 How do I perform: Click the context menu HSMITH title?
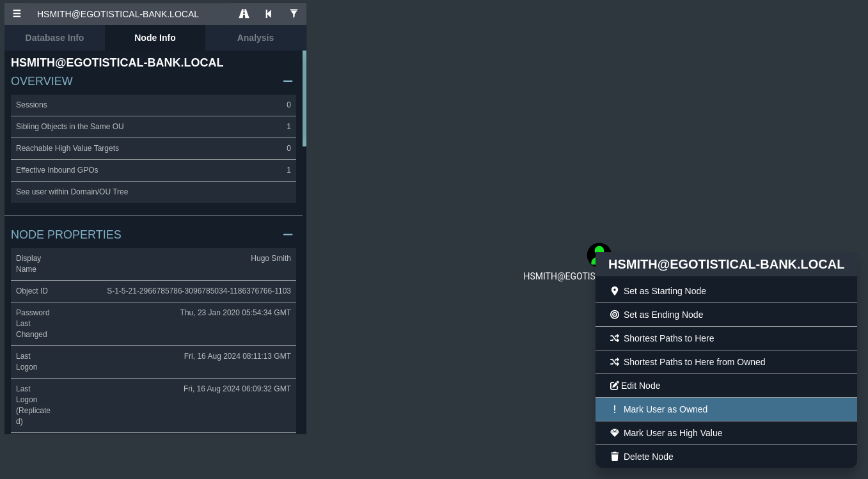tap(726, 264)
